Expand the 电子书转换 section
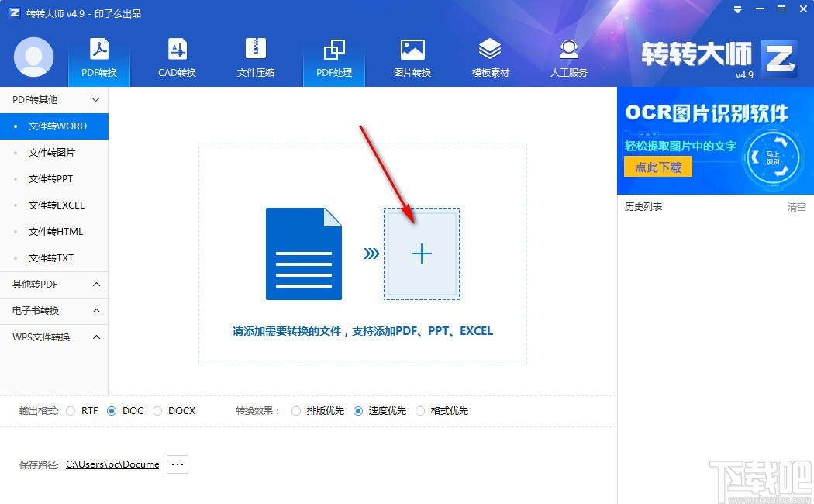 [x=53, y=310]
